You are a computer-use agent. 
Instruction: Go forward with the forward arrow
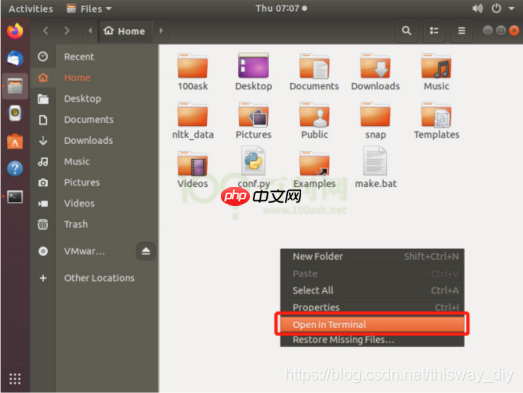click(x=67, y=31)
